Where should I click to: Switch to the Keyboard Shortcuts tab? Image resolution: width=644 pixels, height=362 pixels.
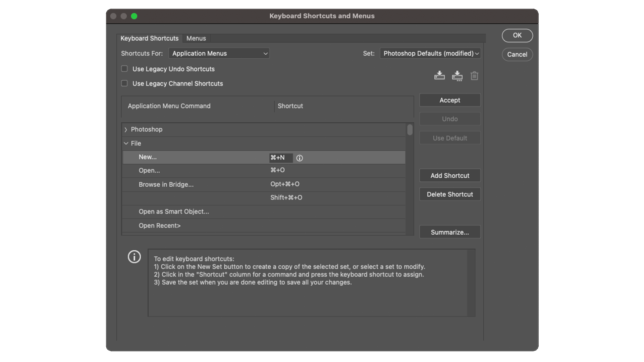(x=150, y=38)
